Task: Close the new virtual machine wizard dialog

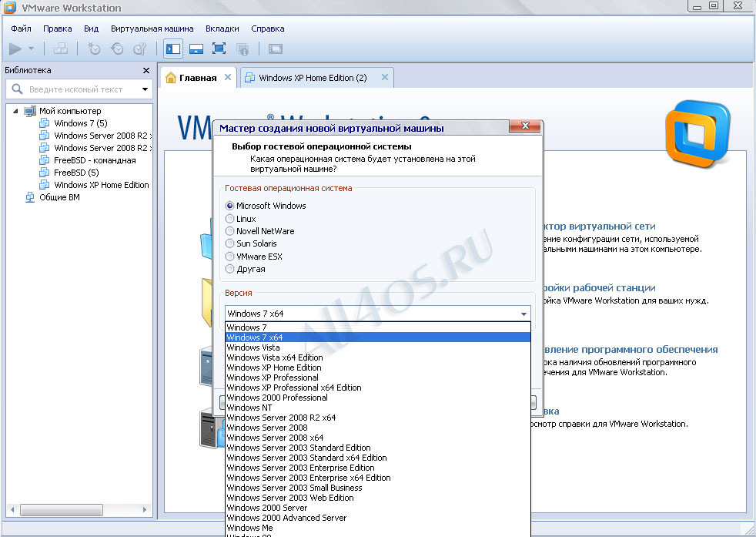Action: coord(524,126)
